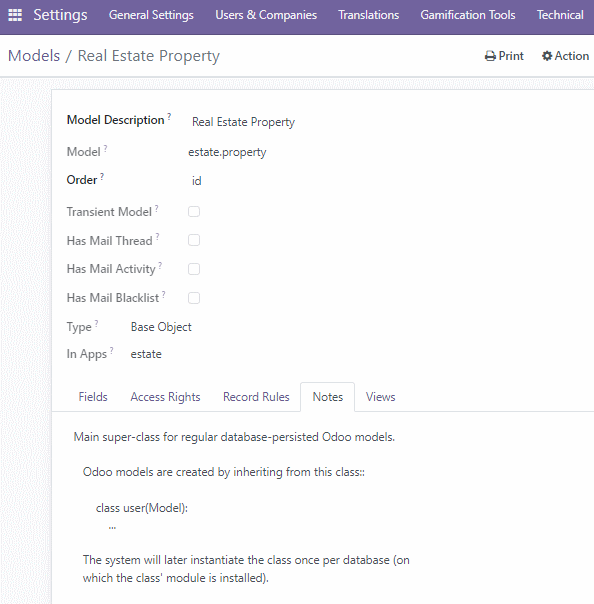The height and width of the screenshot is (604, 594).
Task: Toggle the Transient Model checkbox
Action: click(194, 211)
